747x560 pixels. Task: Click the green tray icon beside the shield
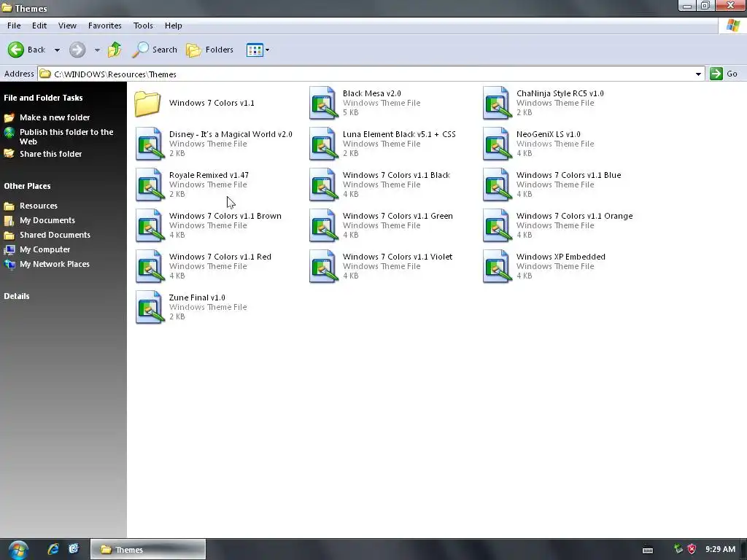pyautogui.click(x=678, y=549)
